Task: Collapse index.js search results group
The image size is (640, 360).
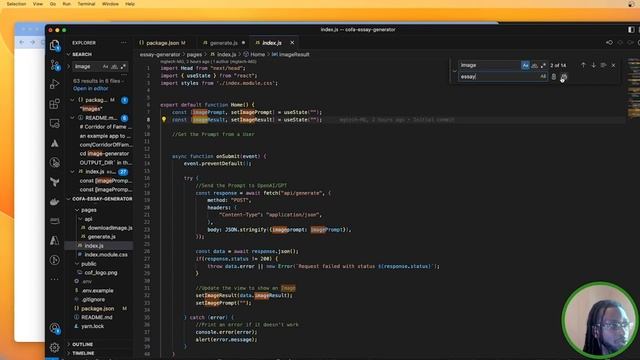Action: coord(72,172)
